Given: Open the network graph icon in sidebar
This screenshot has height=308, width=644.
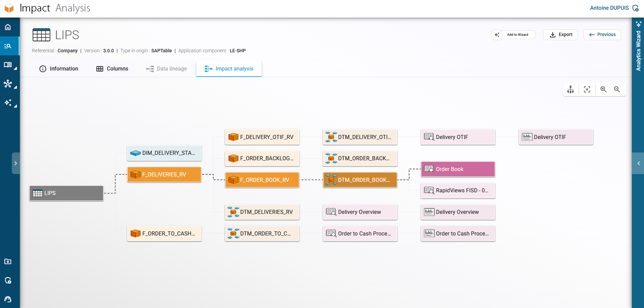Looking at the screenshot, I should [x=8, y=84].
